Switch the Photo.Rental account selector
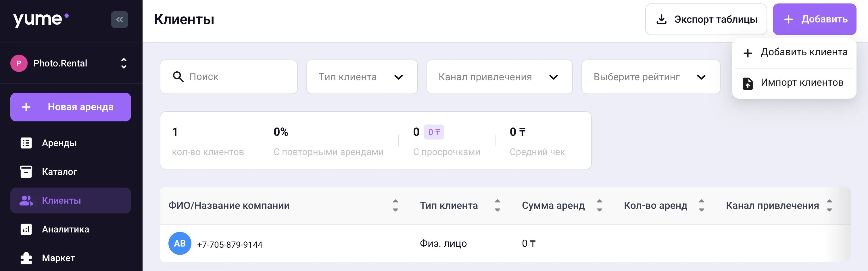The height and width of the screenshot is (271, 868). pyautogui.click(x=70, y=63)
